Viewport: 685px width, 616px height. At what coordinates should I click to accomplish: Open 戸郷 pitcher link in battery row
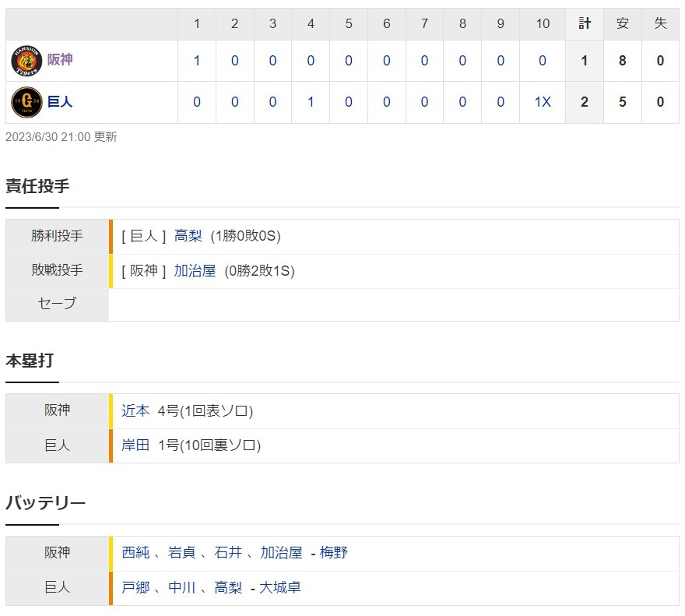(x=135, y=588)
